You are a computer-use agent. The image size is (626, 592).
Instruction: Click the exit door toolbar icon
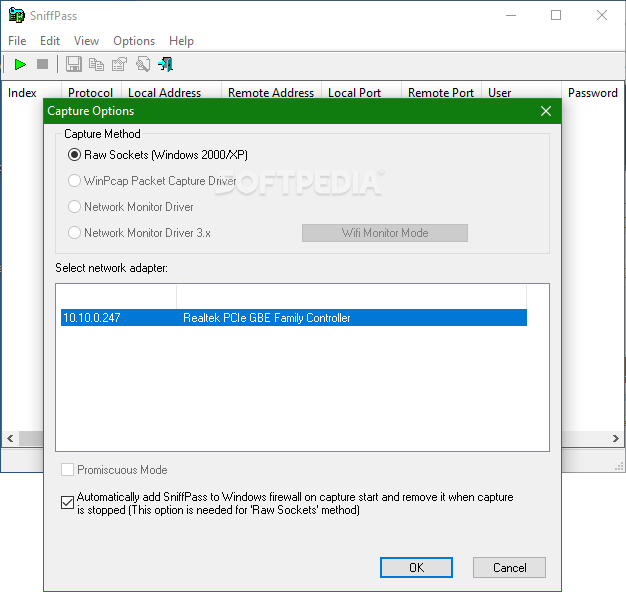click(166, 64)
